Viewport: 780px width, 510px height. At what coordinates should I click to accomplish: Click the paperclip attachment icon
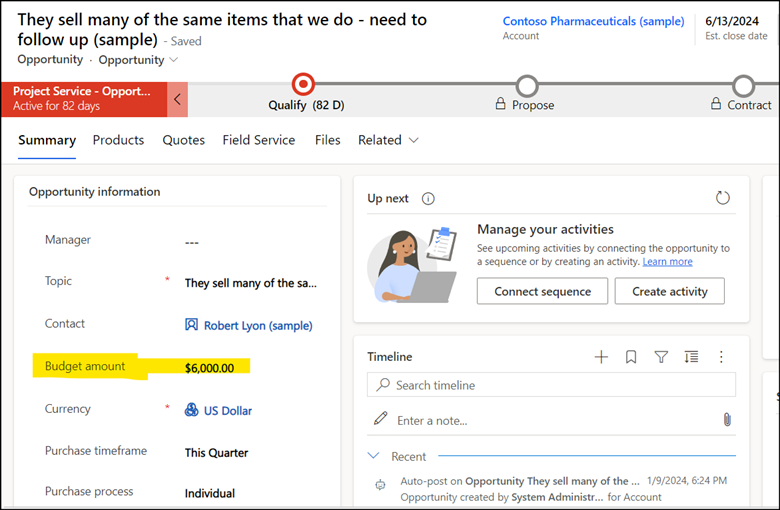tap(727, 420)
